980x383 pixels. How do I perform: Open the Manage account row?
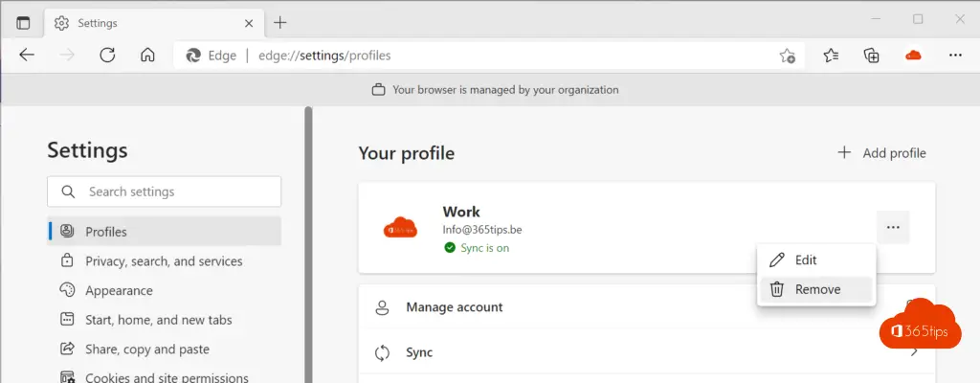coord(647,307)
